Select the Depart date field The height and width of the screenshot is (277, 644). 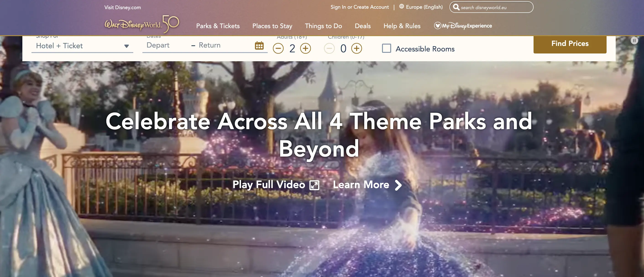(x=158, y=45)
